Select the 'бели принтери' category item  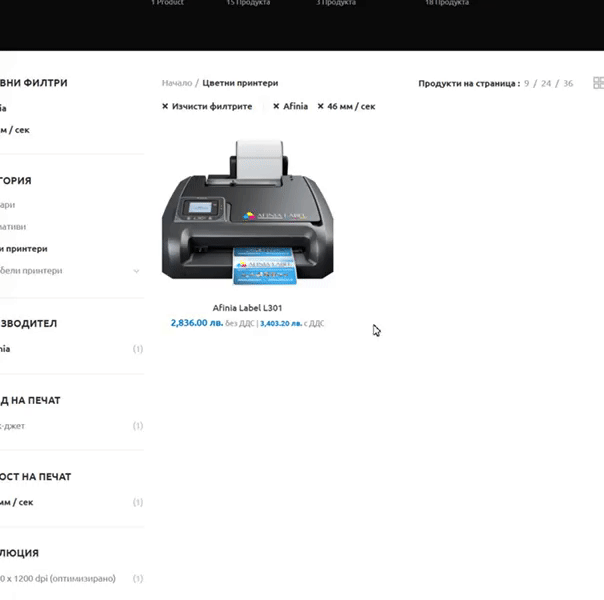point(31,271)
